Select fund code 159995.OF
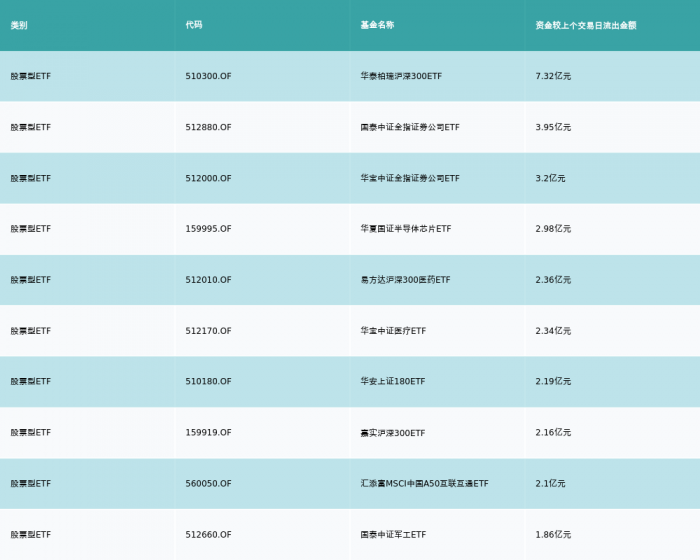This screenshot has height=560, width=700. [x=208, y=229]
